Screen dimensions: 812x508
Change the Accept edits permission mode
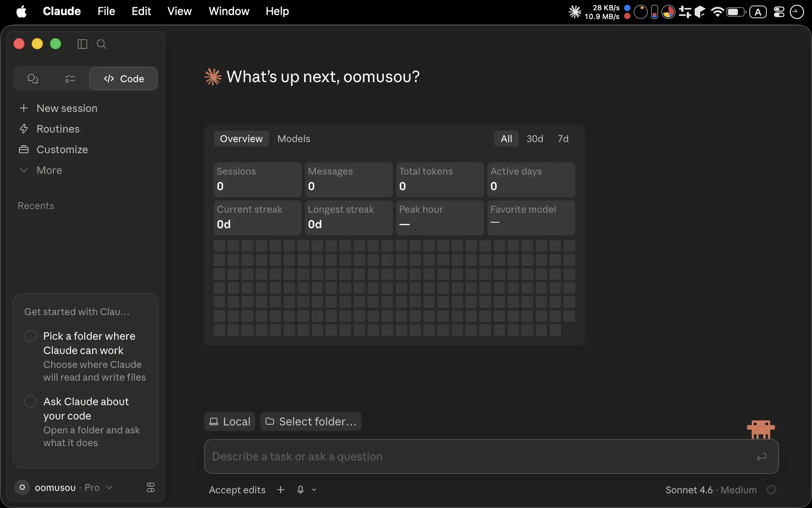click(237, 490)
